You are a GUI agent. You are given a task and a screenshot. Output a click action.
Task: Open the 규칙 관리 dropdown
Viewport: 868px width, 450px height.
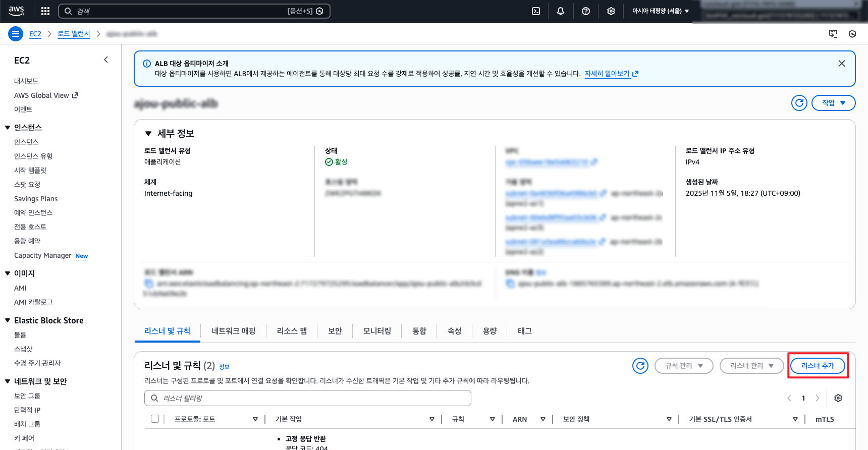pyautogui.click(x=684, y=366)
